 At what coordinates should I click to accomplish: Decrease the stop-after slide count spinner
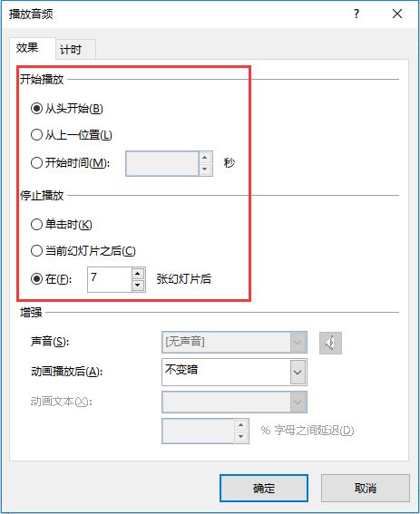(x=138, y=286)
